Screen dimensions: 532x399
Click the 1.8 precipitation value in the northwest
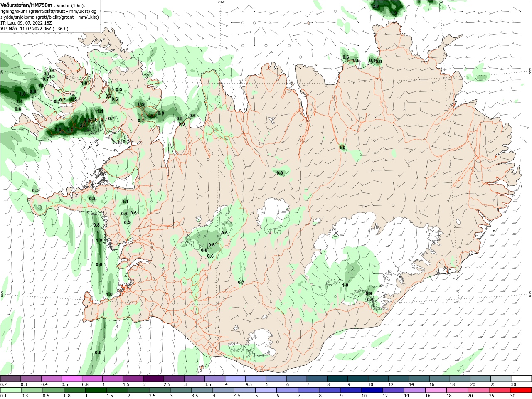point(22,94)
